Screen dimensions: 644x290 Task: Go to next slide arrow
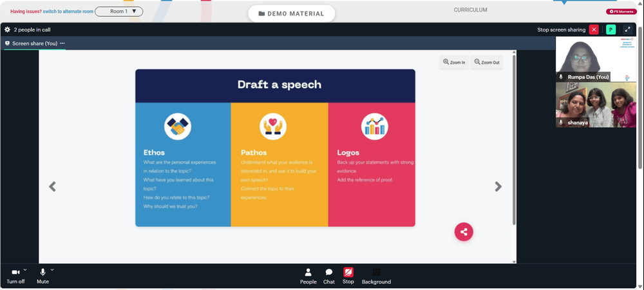[498, 186]
